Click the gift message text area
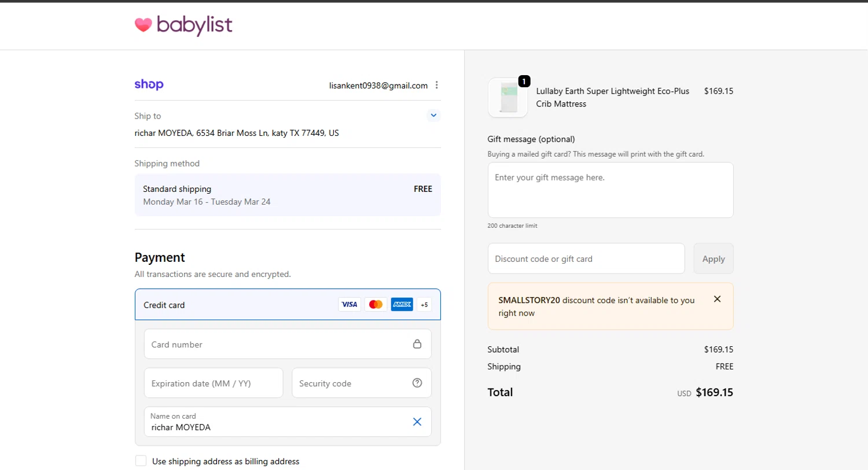868x470 pixels. [x=610, y=190]
